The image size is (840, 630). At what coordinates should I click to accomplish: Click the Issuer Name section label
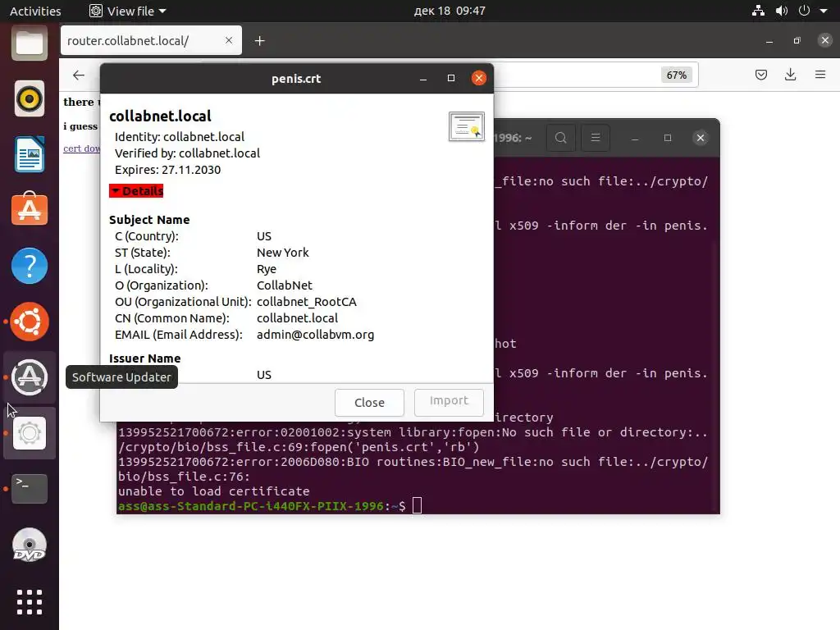click(144, 358)
